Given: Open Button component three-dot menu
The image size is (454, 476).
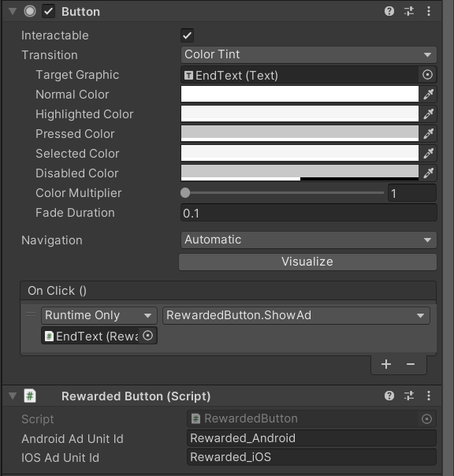Looking at the screenshot, I should pos(429,12).
